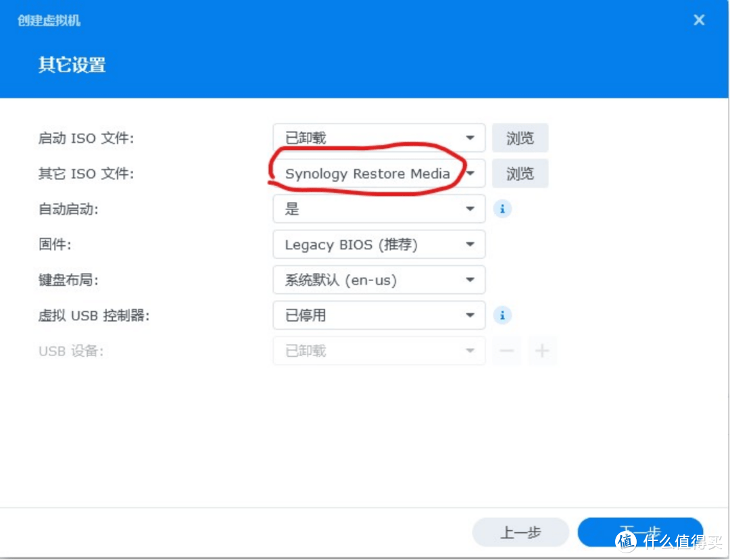730x560 pixels.
Task: Click the X to close the 创建虚拟机 dialog
Action: 698,20
